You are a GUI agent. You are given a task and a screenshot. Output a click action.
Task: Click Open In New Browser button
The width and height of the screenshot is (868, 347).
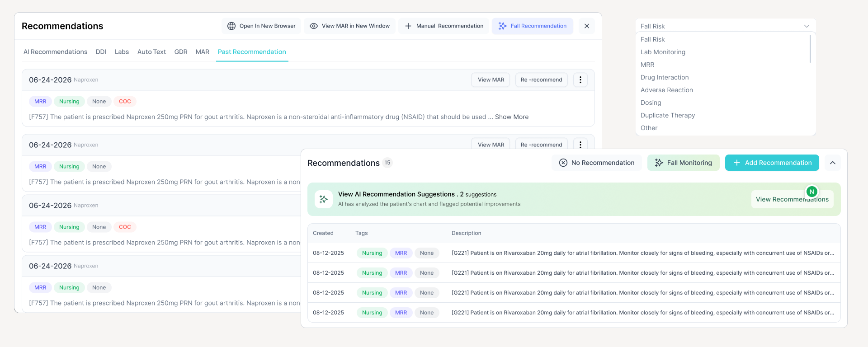[x=262, y=26]
